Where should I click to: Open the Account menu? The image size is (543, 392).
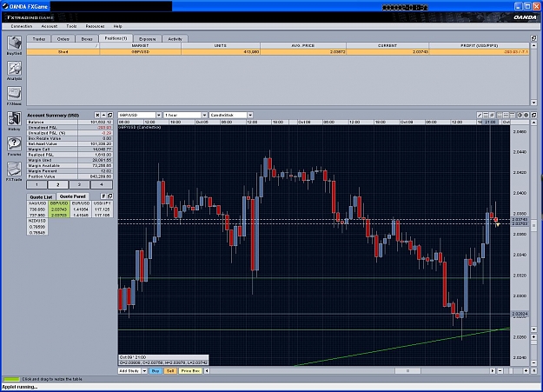[x=50, y=26]
